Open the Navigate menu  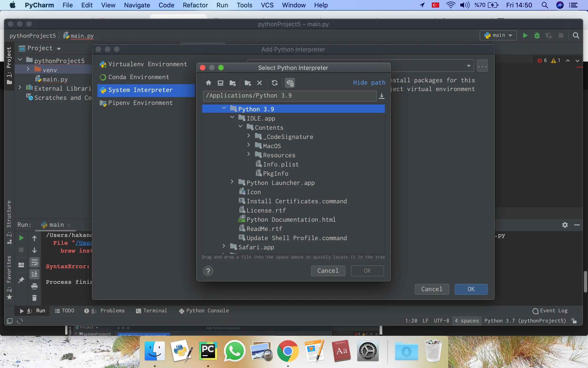coord(137,5)
